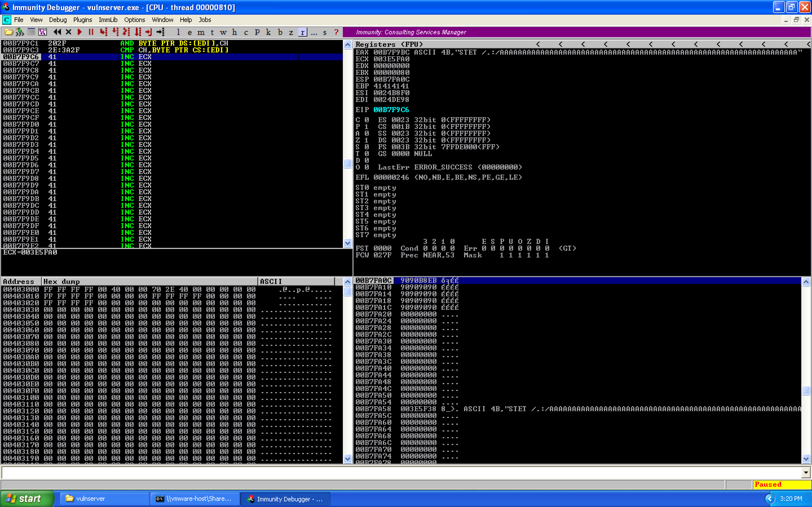This screenshot has height=507, width=812.
Task: Pause program execution
Action: [x=91, y=32]
